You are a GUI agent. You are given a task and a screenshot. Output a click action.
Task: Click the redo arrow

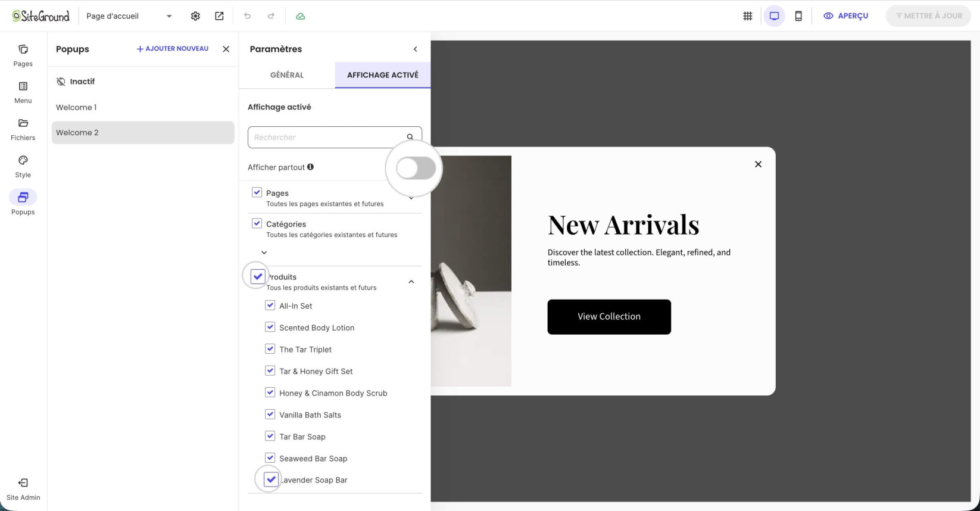pyautogui.click(x=271, y=16)
